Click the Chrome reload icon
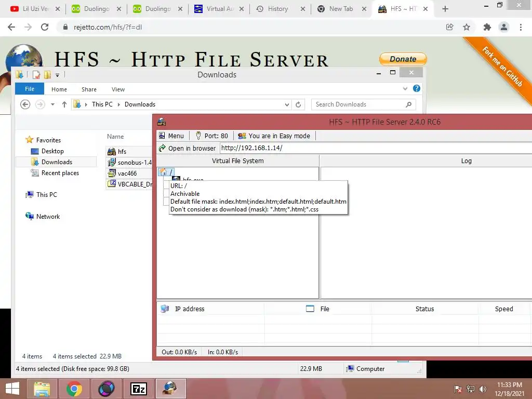532x399 pixels. [45, 27]
